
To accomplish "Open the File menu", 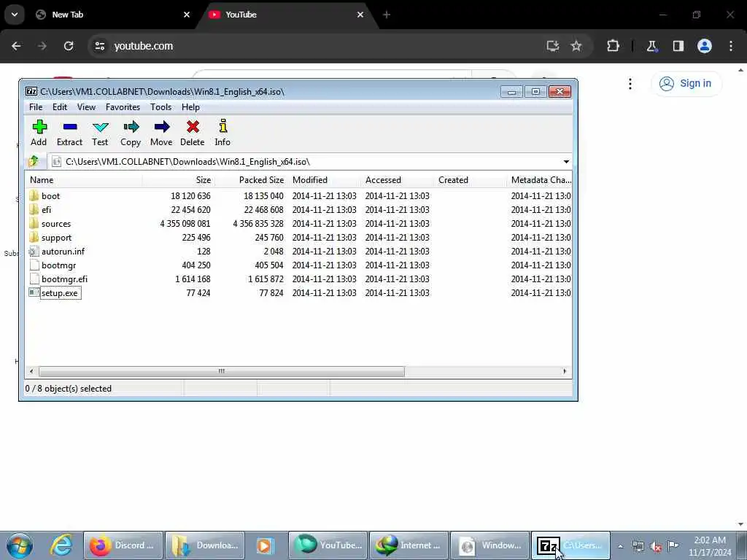I will [x=36, y=107].
